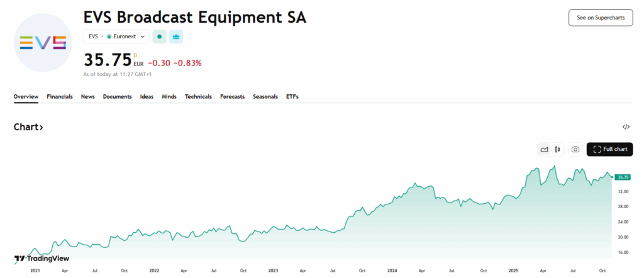The width and height of the screenshot is (644, 278).
Task: Switch chart to area style
Action: pyautogui.click(x=544, y=150)
